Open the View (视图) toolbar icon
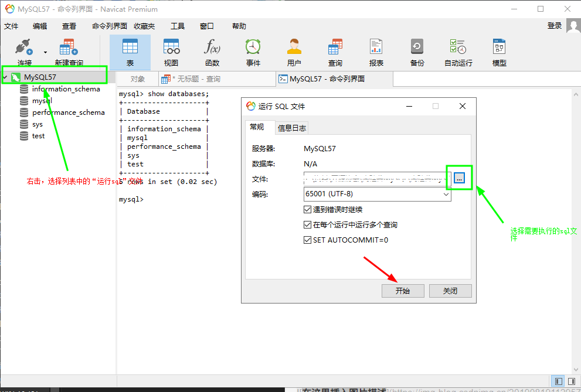Screen dimensions: 581x392 tap(171, 52)
